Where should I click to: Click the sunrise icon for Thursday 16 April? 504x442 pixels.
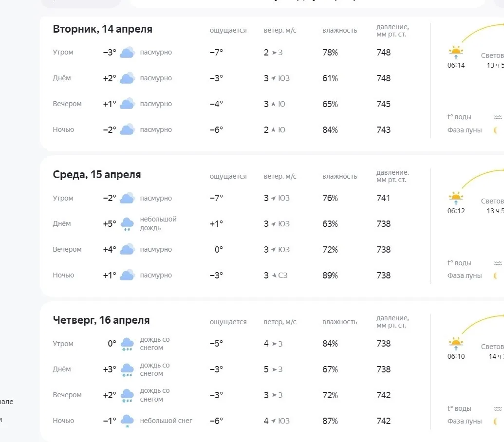[x=456, y=343]
